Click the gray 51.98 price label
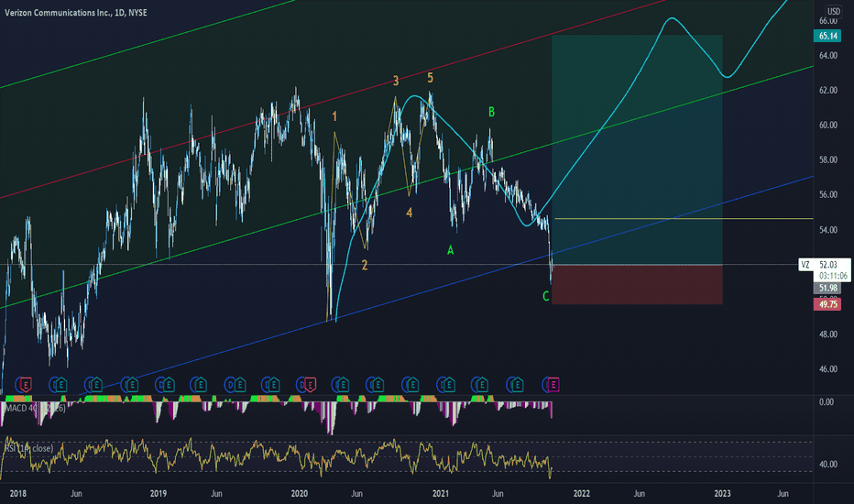 [827, 289]
